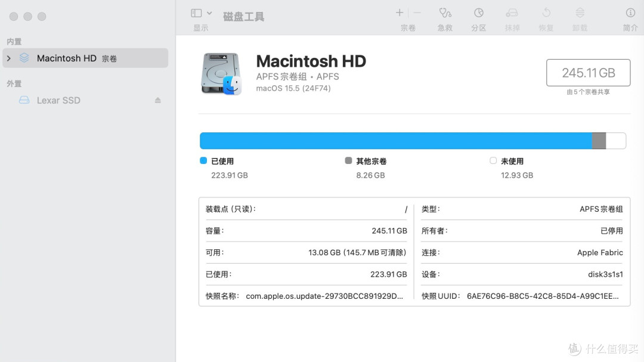
Task: Click '13.08 GB (145.7 MB 可清除)' value
Action: tap(357, 253)
